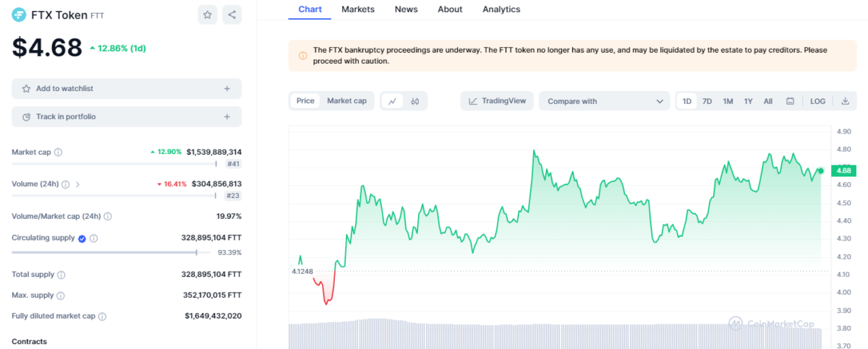Screen dimensions: 868x349
Task: Click the chart endpoint green dot
Action: pyautogui.click(x=820, y=171)
